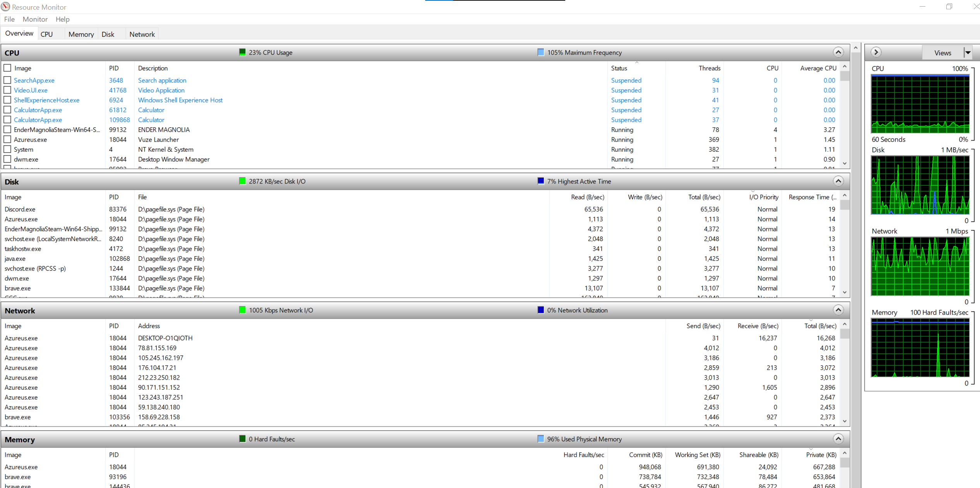Click the Memory hard faults graph
This screenshot has height=488, width=980.
pyautogui.click(x=920, y=348)
